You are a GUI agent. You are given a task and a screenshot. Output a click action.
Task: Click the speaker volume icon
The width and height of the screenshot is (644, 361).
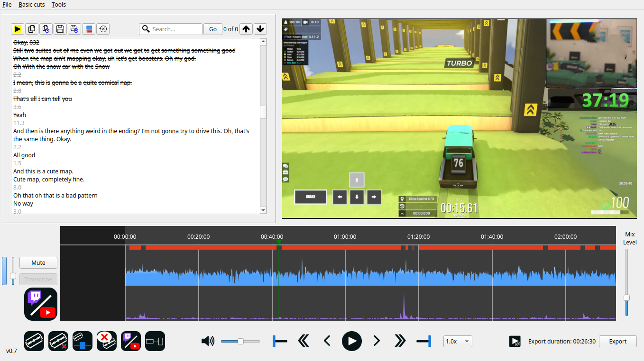(208, 341)
